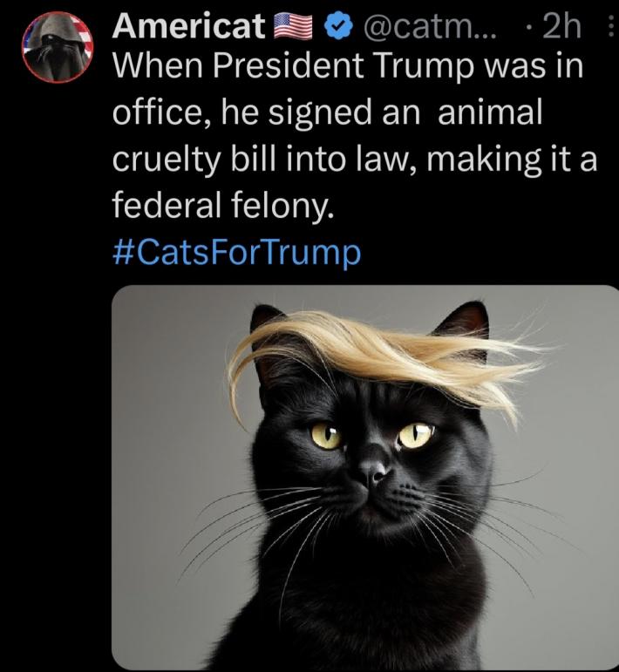Screen dimensions: 619x672
Task: Click the cat's right yellow eye in the photo
Action: pos(415,435)
